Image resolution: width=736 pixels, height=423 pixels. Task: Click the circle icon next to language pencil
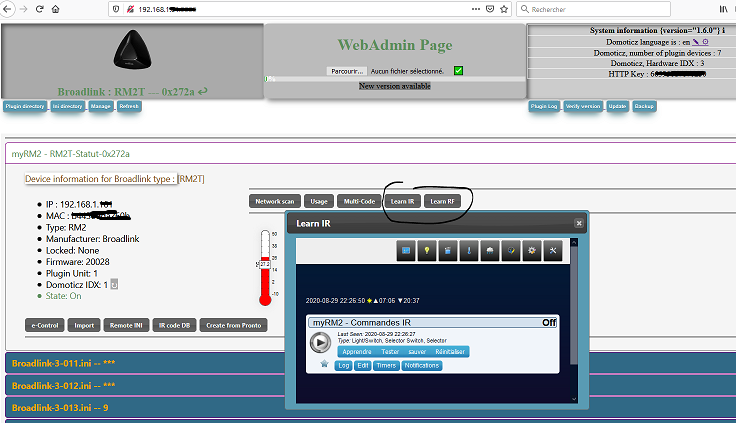pyautogui.click(x=705, y=42)
